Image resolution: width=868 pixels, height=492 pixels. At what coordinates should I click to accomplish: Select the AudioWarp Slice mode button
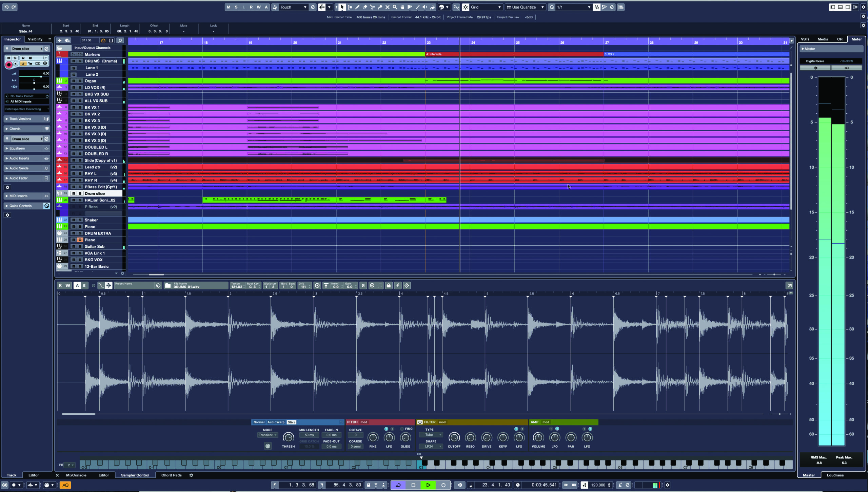click(x=292, y=422)
